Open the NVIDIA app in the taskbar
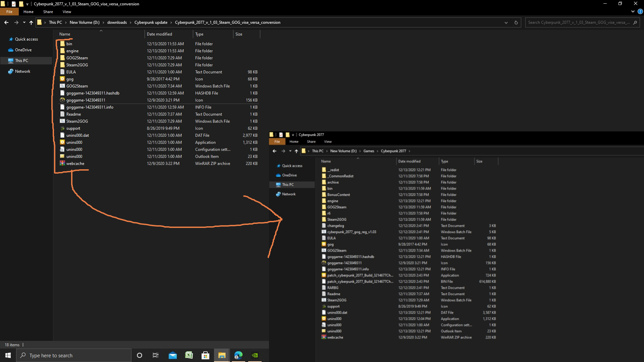The height and width of the screenshot is (362, 644). tap(255, 355)
